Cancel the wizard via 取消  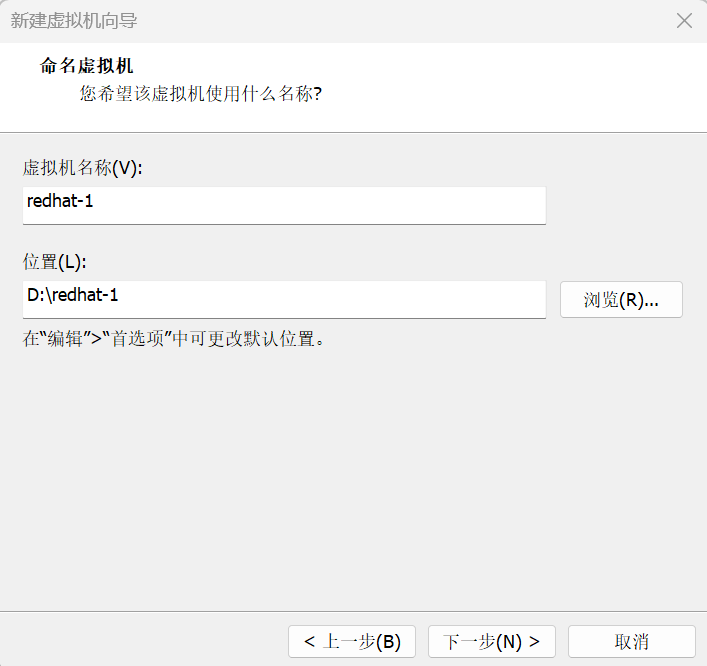631,642
